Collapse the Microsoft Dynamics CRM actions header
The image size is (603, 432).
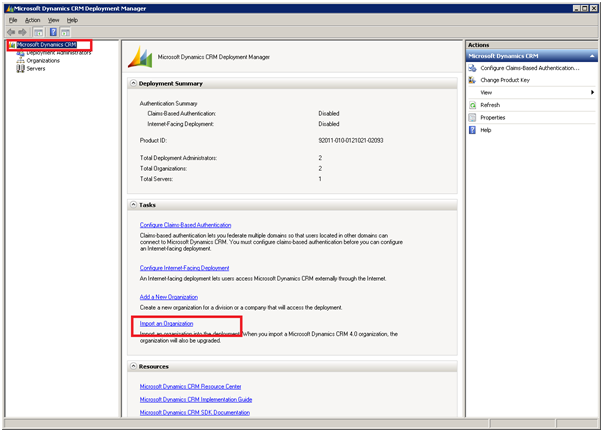pos(592,56)
